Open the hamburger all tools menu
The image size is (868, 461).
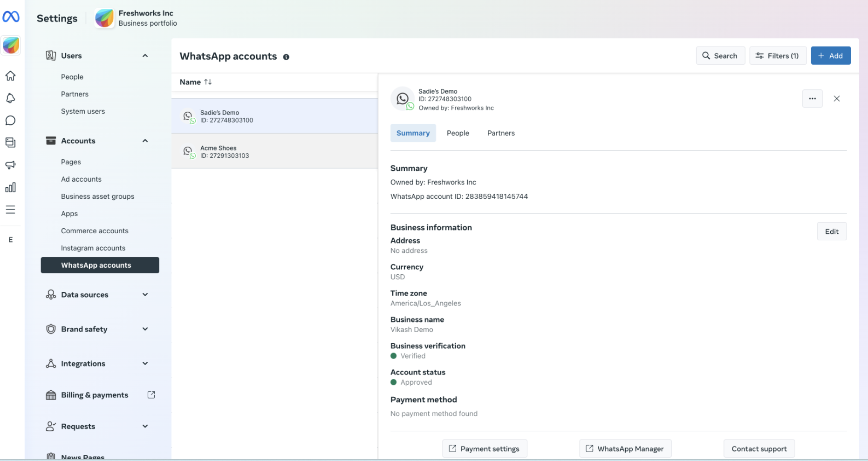[11, 210]
